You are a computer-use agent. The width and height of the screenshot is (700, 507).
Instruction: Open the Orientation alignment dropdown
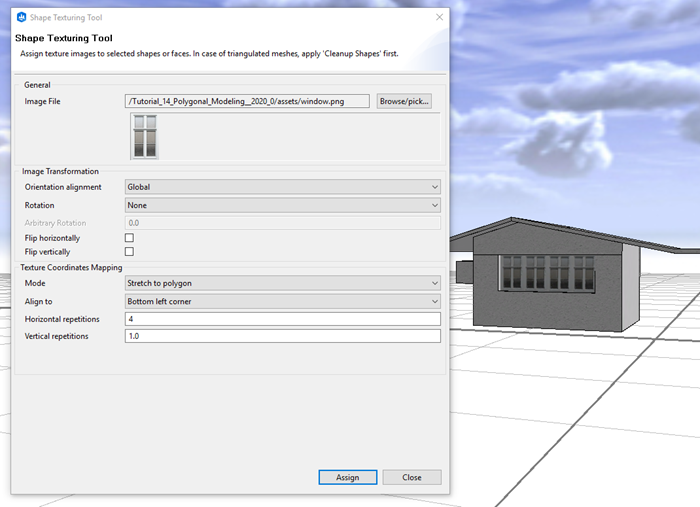point(282,187)
